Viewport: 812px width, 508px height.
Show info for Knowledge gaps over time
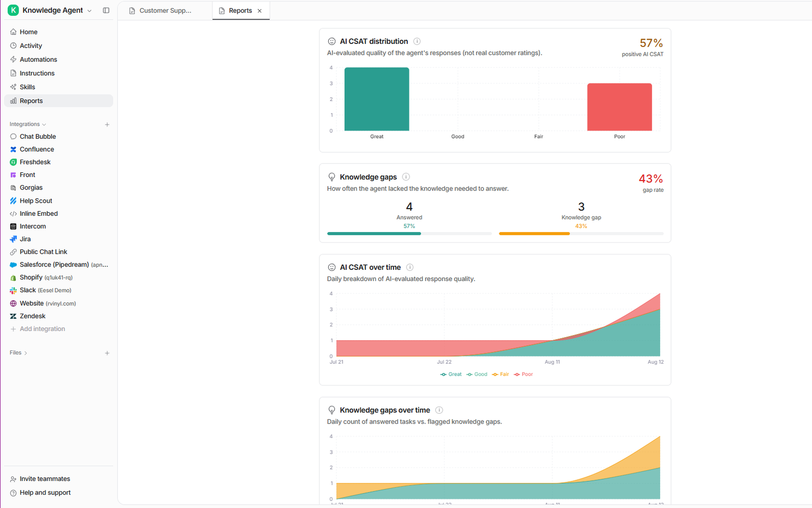[439, 410]
